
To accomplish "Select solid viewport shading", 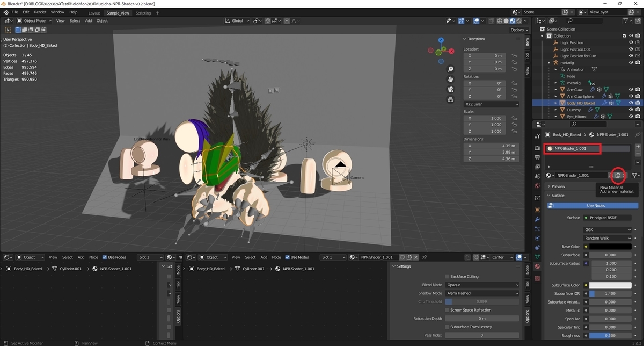I will (507, 21).
